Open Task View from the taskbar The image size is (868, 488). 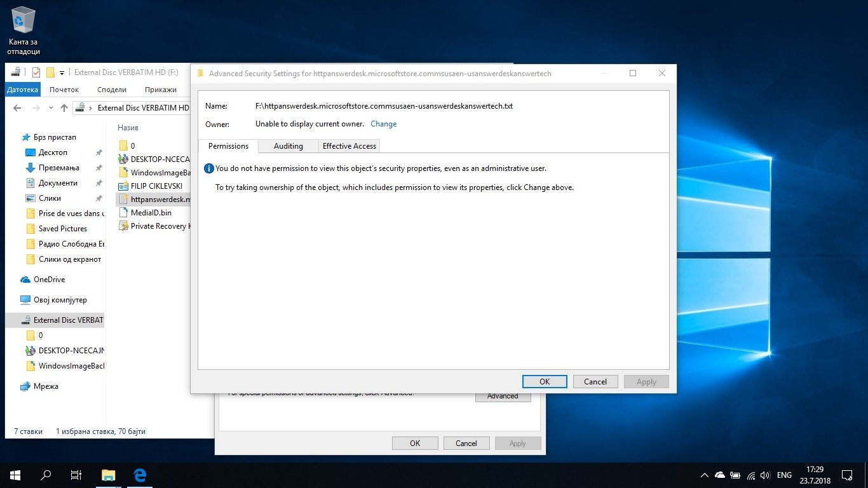tap(76, 475)
